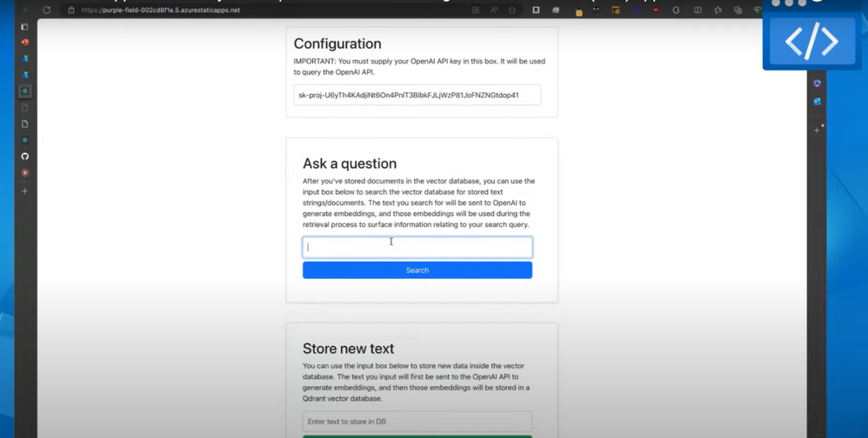
Task: Click the OpenAI API key field
Action: pos(417,95)
